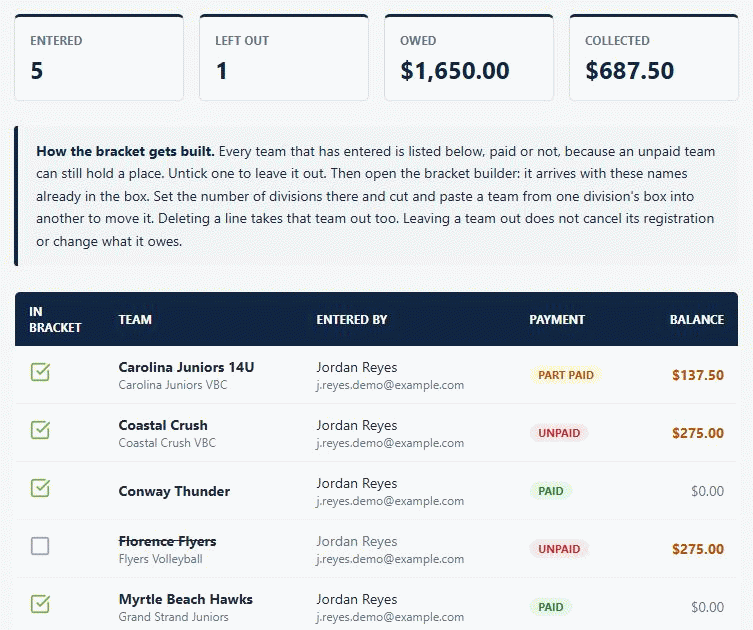Viewport: 753px width, 630px height.
Task: Click email in Coastal Crush row
Action: coord(390,443)
